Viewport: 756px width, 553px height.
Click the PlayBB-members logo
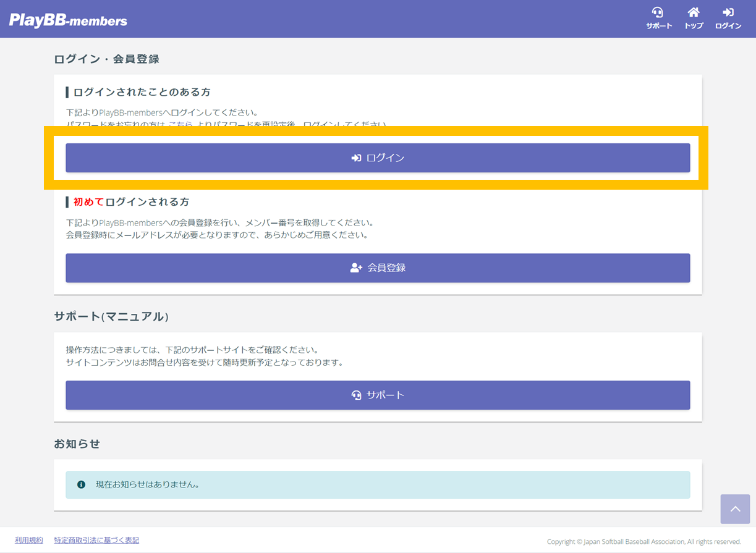point(68,20)
